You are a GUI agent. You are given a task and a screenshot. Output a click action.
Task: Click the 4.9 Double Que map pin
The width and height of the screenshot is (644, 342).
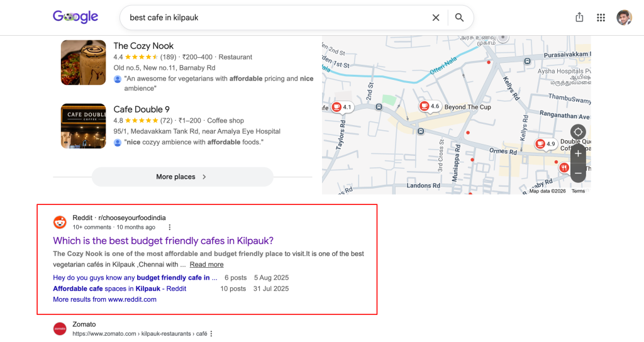(545, 144)
